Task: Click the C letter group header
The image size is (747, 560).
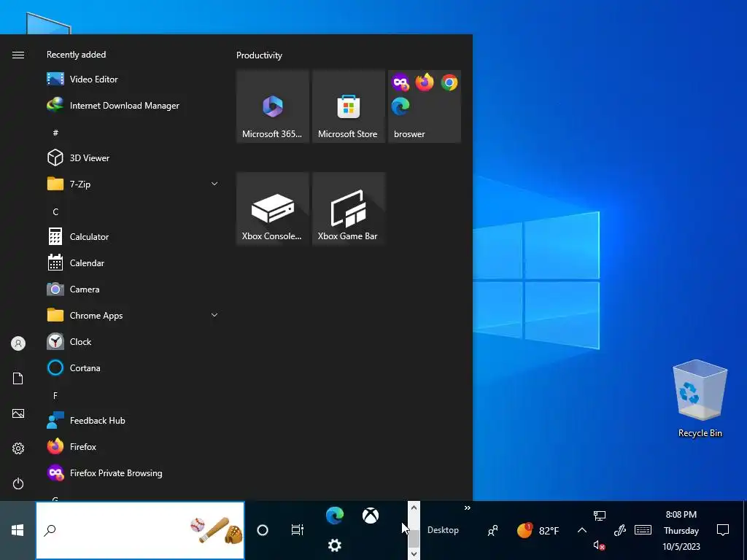Action: [55, 212]
